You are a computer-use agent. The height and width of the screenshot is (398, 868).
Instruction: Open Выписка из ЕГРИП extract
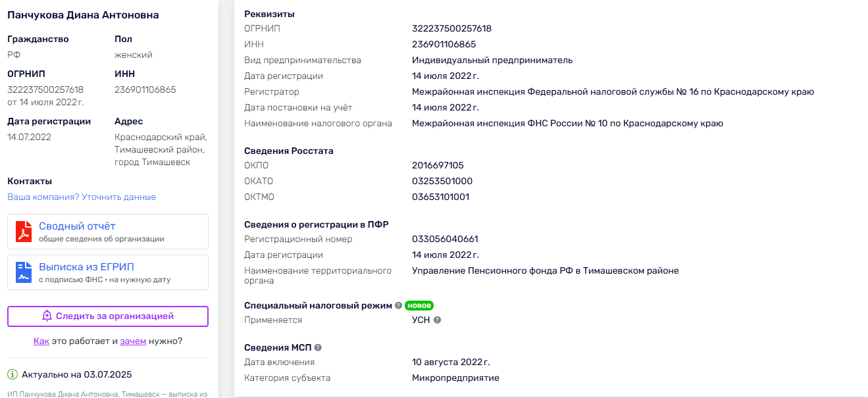pyautogui.click(x=108, y=272)
